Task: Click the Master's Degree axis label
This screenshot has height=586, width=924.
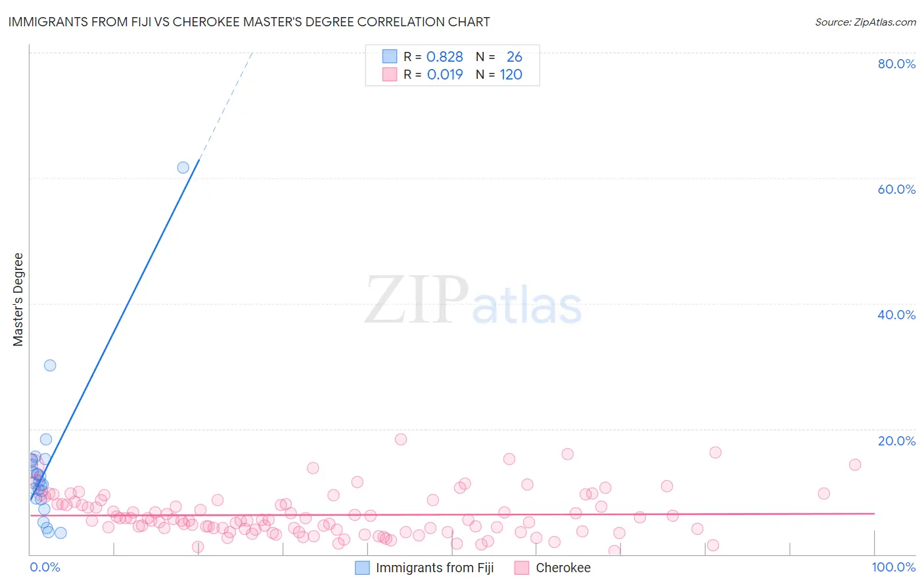Action: (18, 300)
